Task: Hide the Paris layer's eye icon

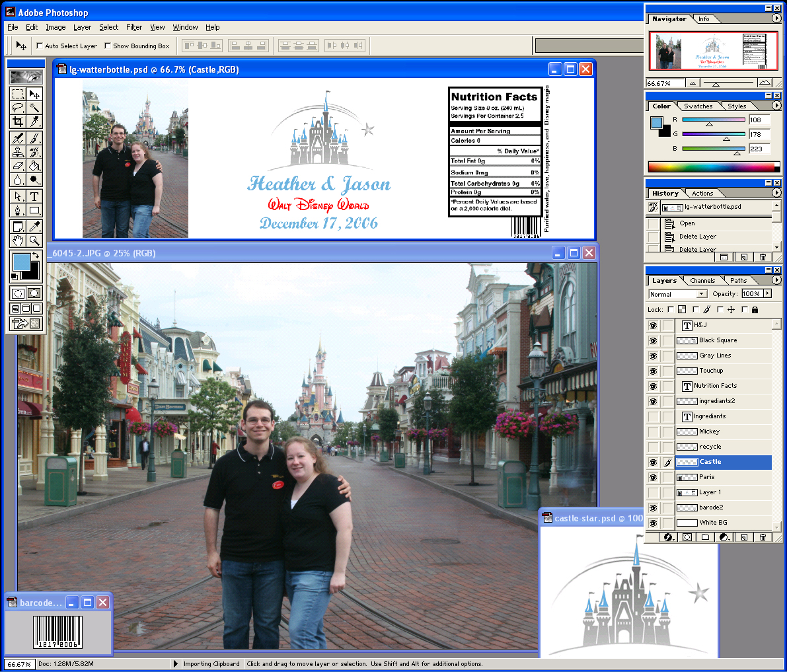Action: pos(653,477)
